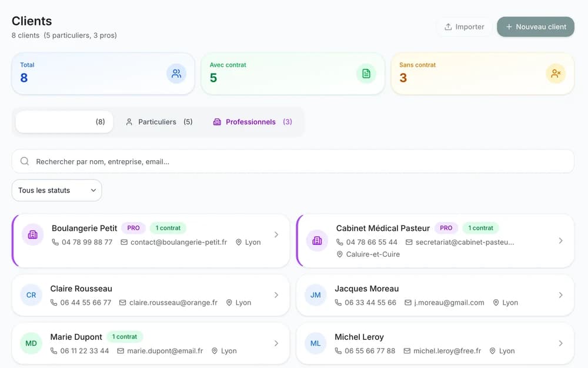Open Marie Dupont via her chevron
This screenshot has width=588, height=368.
pyautogui.click(x=276, y=343)
